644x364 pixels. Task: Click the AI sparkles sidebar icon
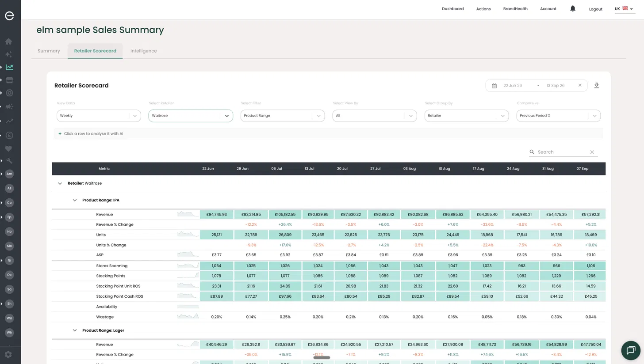coord(9,54)
